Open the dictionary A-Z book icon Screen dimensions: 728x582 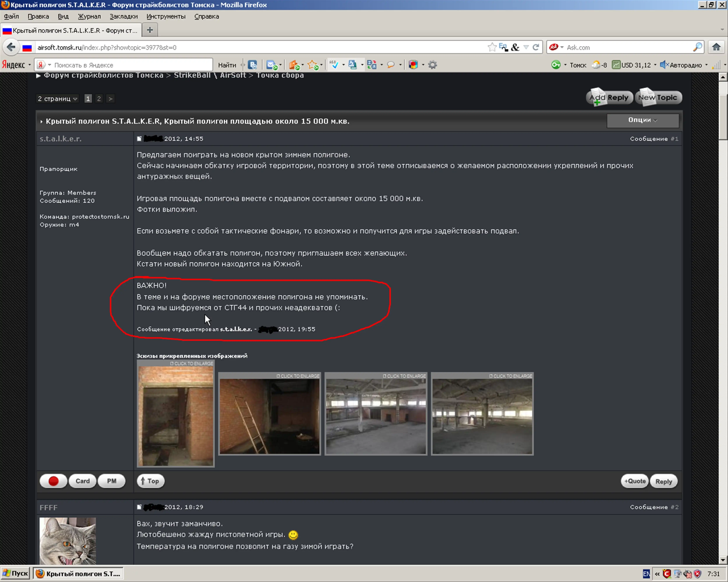click(352, 65)
